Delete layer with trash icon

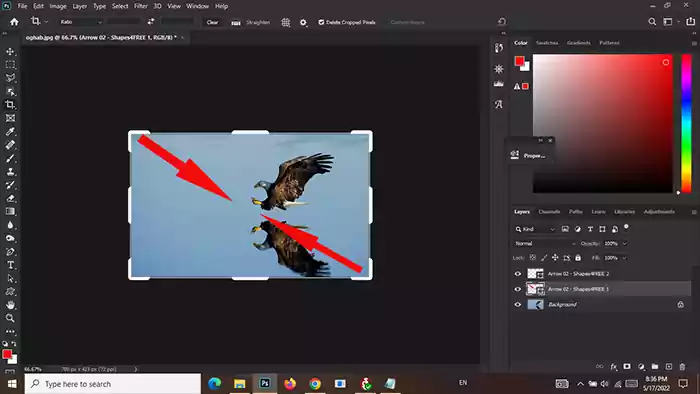coord(682,367)
